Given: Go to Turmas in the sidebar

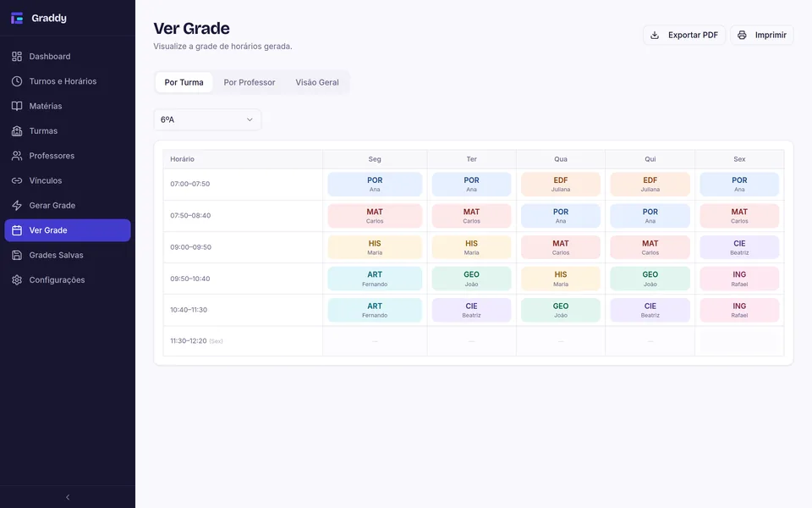Looking at the screenshot, I should pyautogui.click(x=68, y=131).
